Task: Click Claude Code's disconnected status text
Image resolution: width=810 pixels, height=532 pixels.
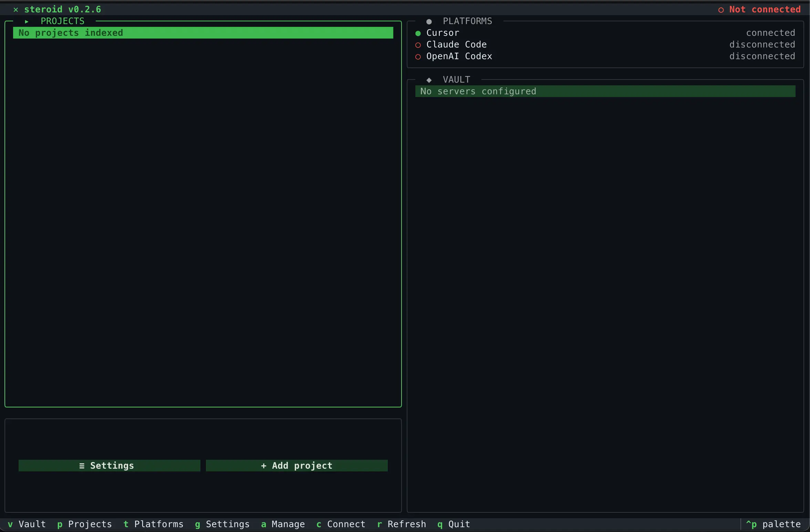Action: coord(762,45)
